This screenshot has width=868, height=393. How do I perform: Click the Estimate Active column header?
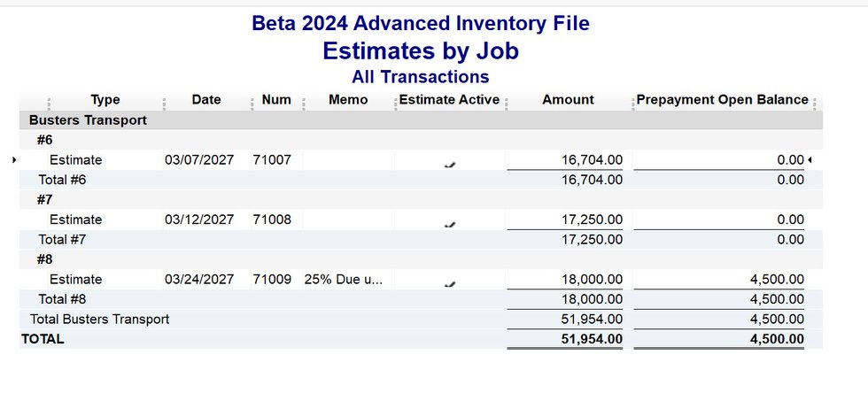click(449, 100)
